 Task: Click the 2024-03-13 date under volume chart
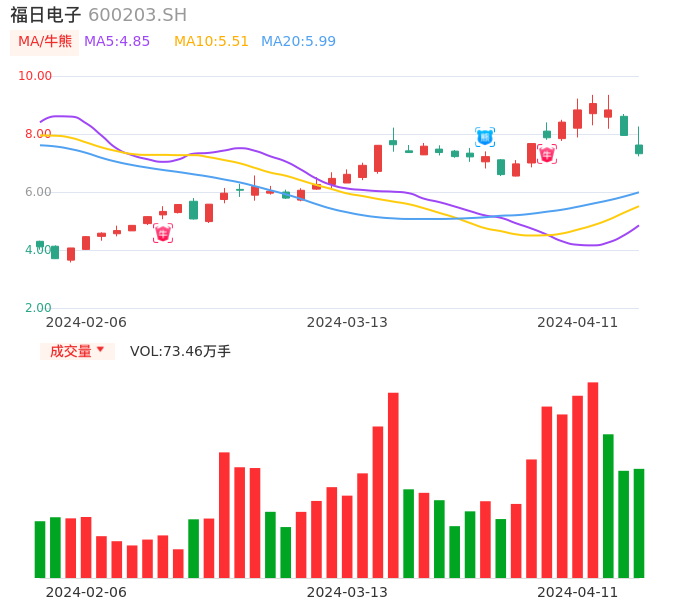[x=347, y=592]
